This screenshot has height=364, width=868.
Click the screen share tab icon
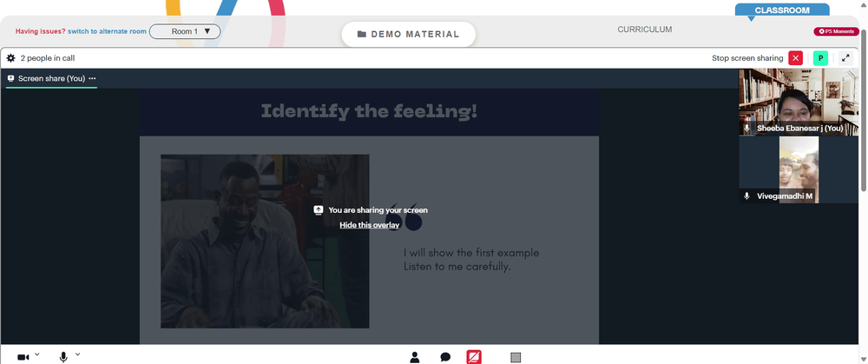tap(10, 79)
